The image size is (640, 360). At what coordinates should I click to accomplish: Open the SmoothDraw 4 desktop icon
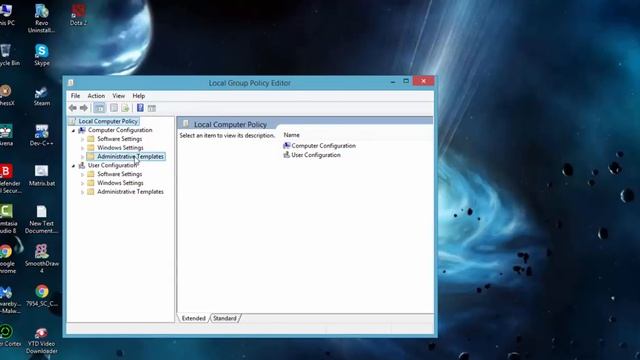click(42, 259)
